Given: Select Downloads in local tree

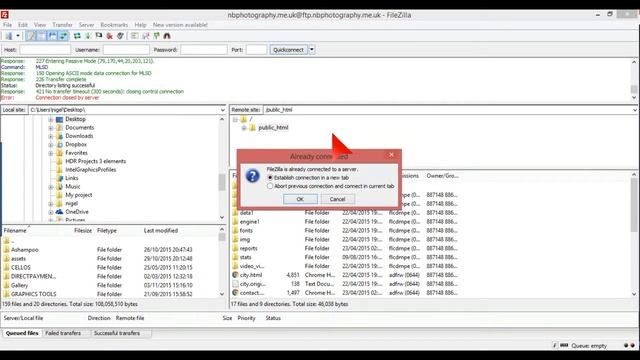Looking at the screenshot, I should click(x=79, y=136).
